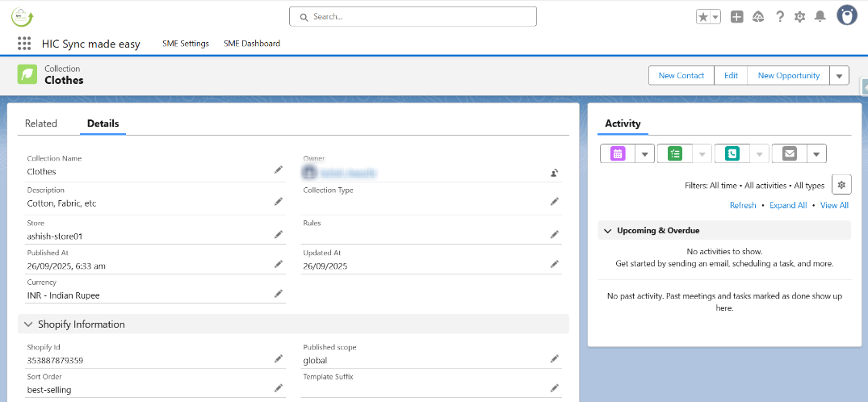Collapse the Shopify Information section
868x402 pixels.
tap(28, 325)
